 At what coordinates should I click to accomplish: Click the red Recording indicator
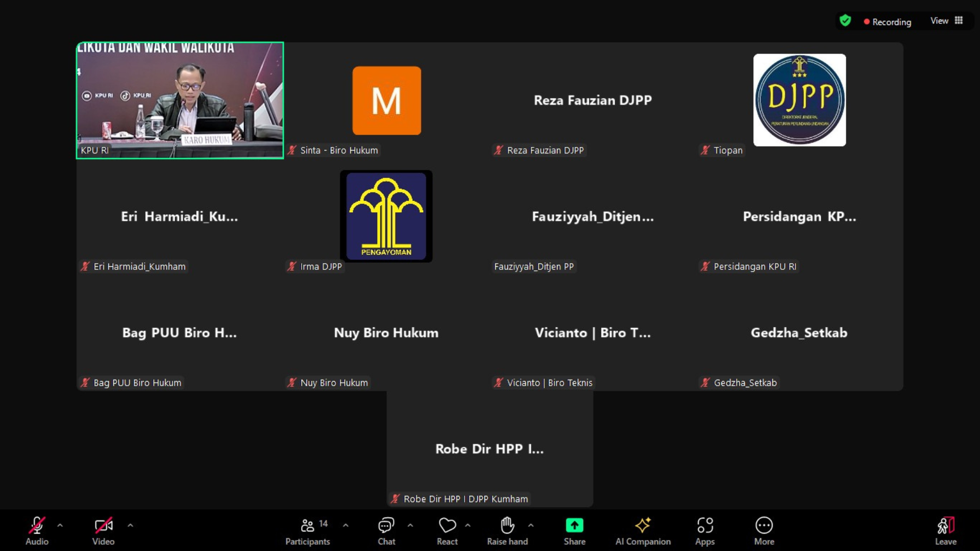[x=887, y=22]
